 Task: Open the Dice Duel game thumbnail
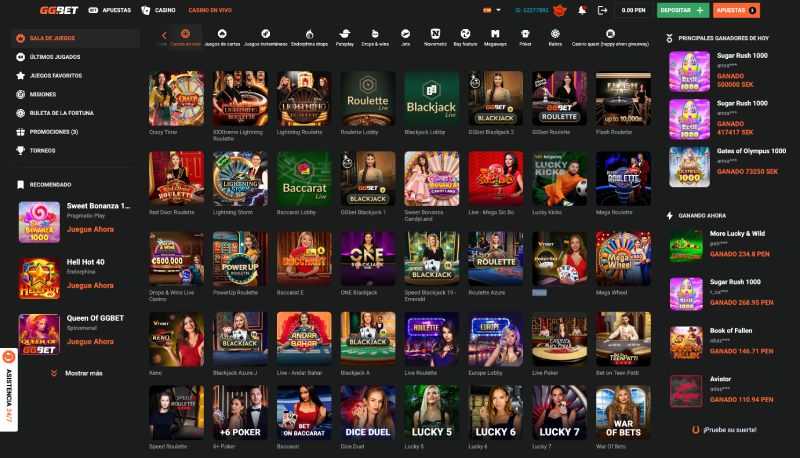coord(368,413)
